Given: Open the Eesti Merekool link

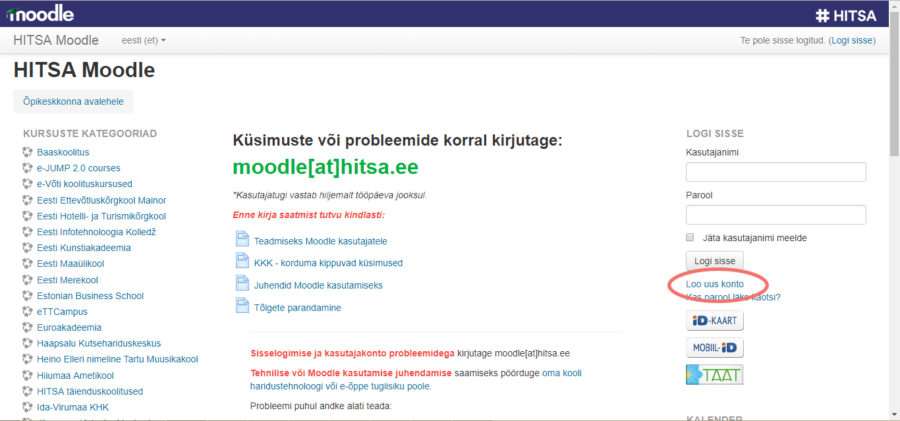Looking at the screenshot, I should pos(67,280).
